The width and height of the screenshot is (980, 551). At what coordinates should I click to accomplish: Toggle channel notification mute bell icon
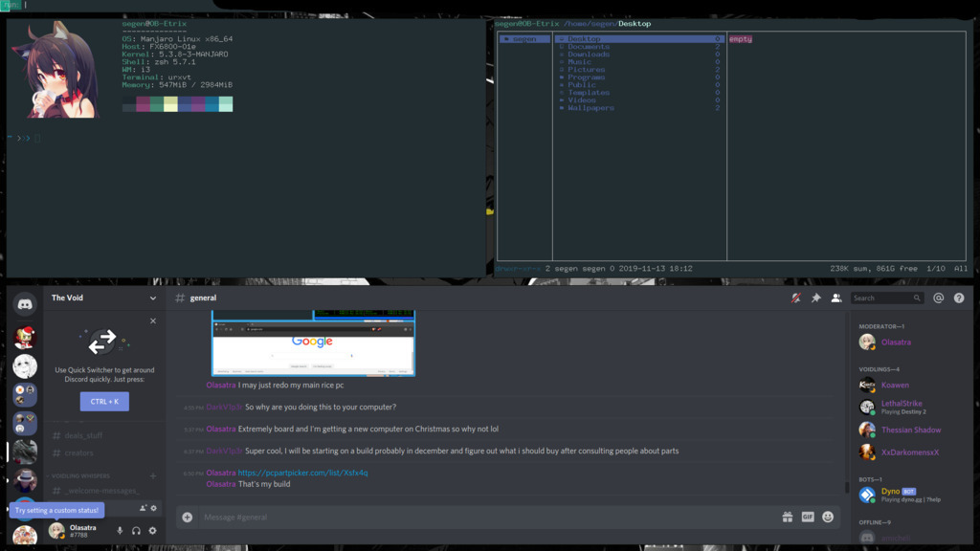point(795,298)
